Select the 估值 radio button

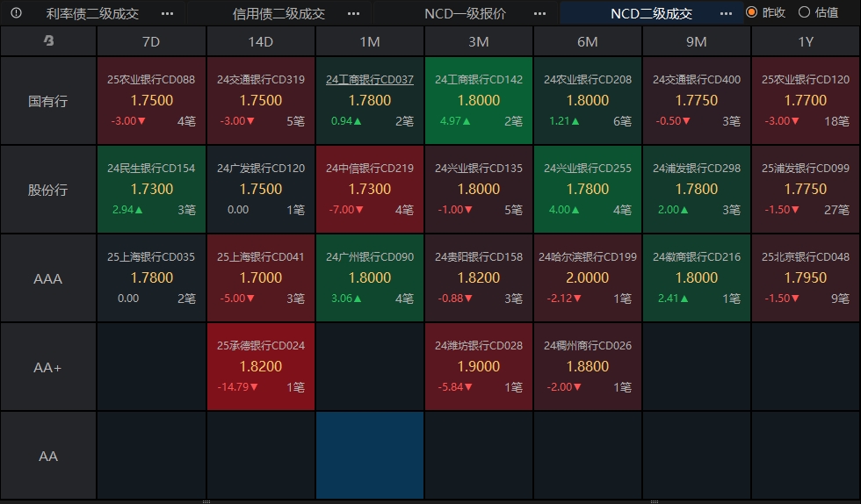[x=804, y=12]
